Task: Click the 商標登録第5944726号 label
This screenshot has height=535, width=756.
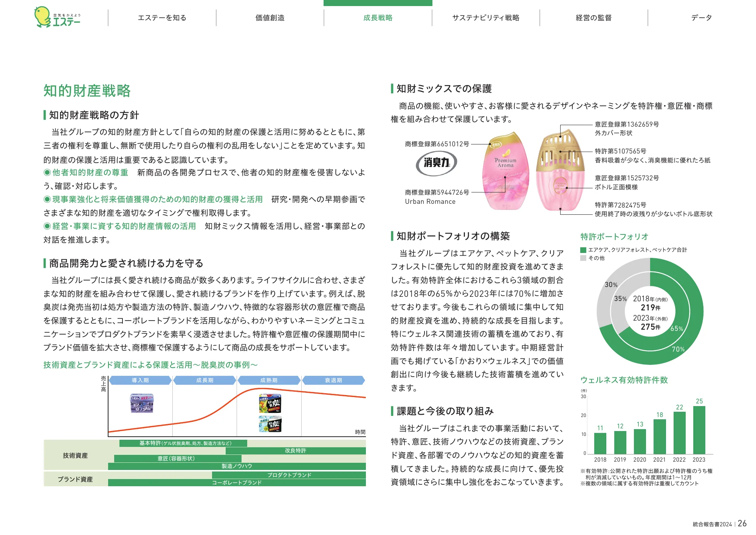Action: coord(437,192)
